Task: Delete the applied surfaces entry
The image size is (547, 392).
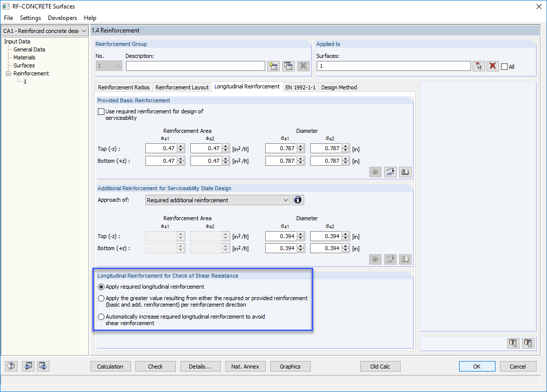Action: point(493,65)
